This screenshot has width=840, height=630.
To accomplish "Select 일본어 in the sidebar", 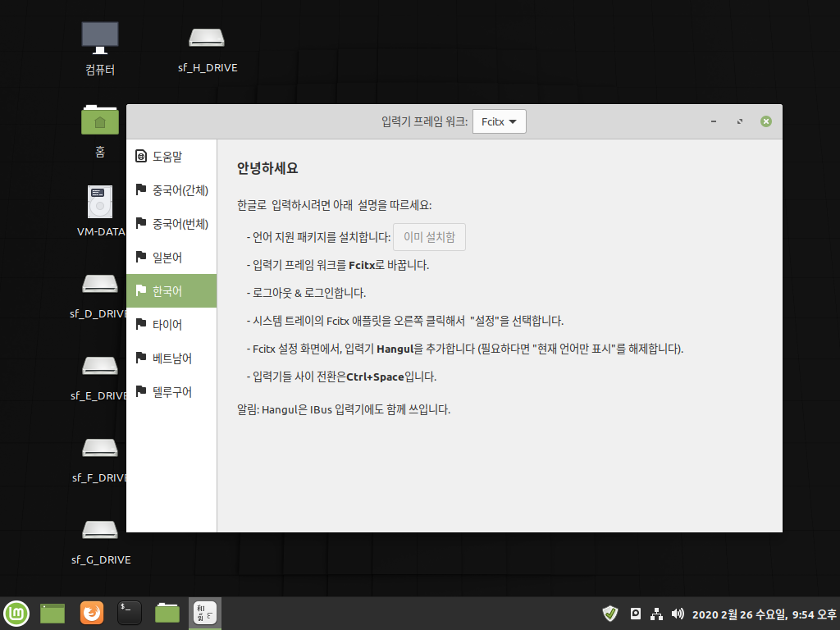I will (x=171, y=258).
